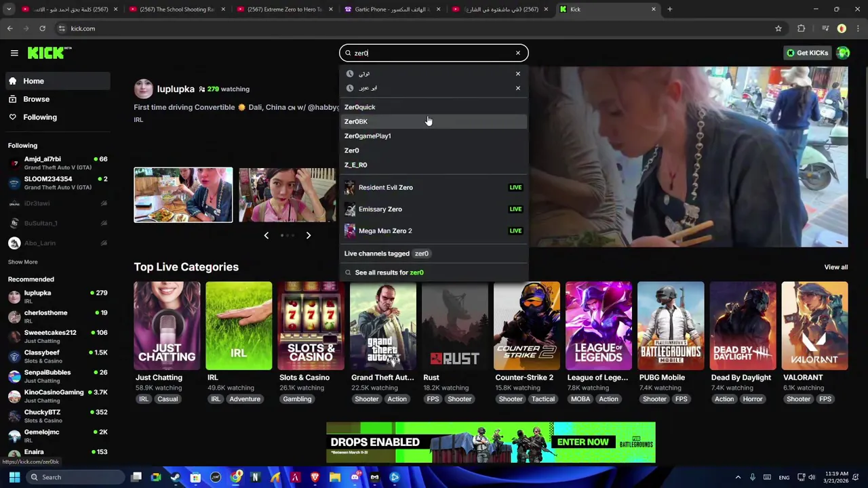
Task: Go to next featured stream arrow
Action: 308,235
